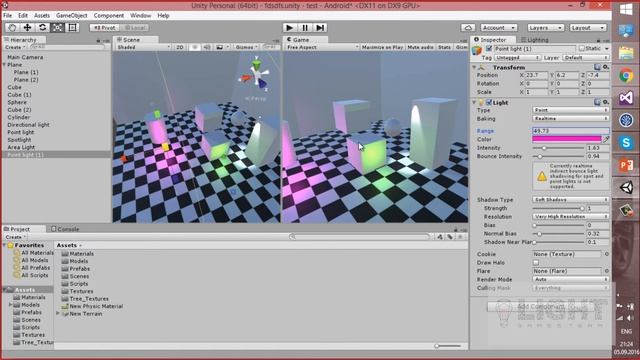Toggle Pivot/Center handle position
Viewport: 640px width, 360px height.
(x=104, y=27)
